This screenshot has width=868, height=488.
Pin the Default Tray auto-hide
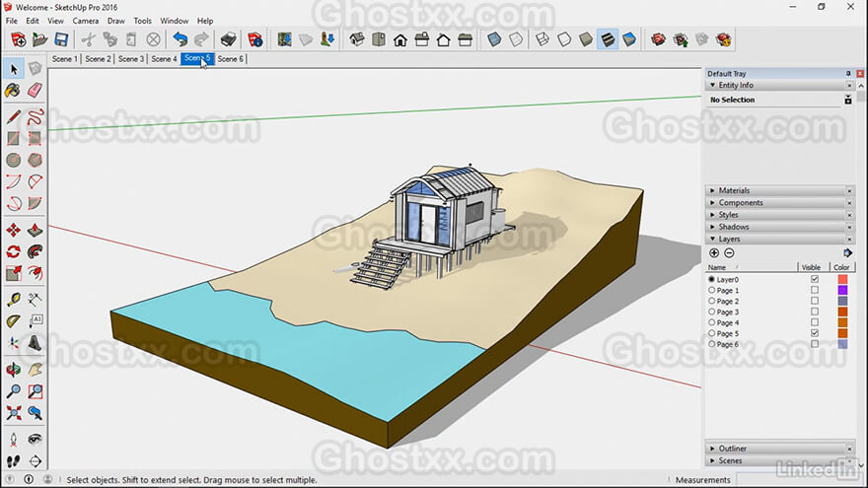848,73
